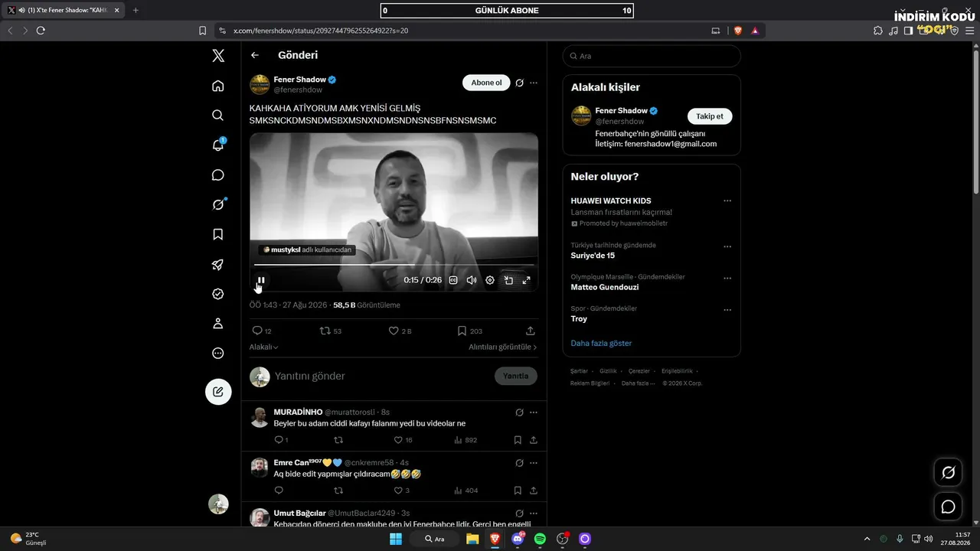Open video settings gear
The image size is (980, 551).
[490, 280]
